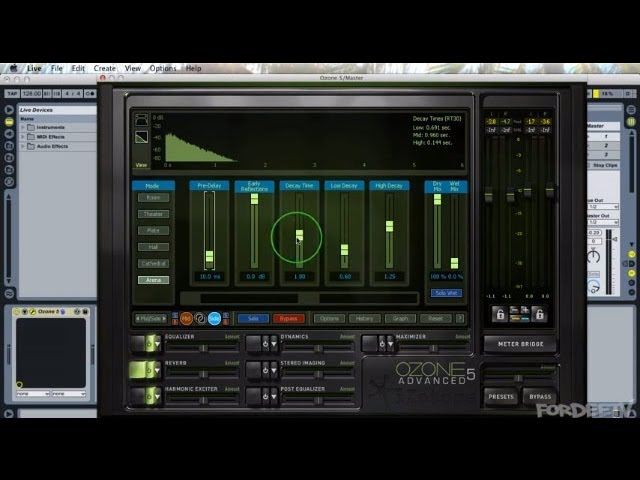Open File Browser 1 in Live sidebar
Viewport: 640px width, 480px height.
[x=9, y=146]
